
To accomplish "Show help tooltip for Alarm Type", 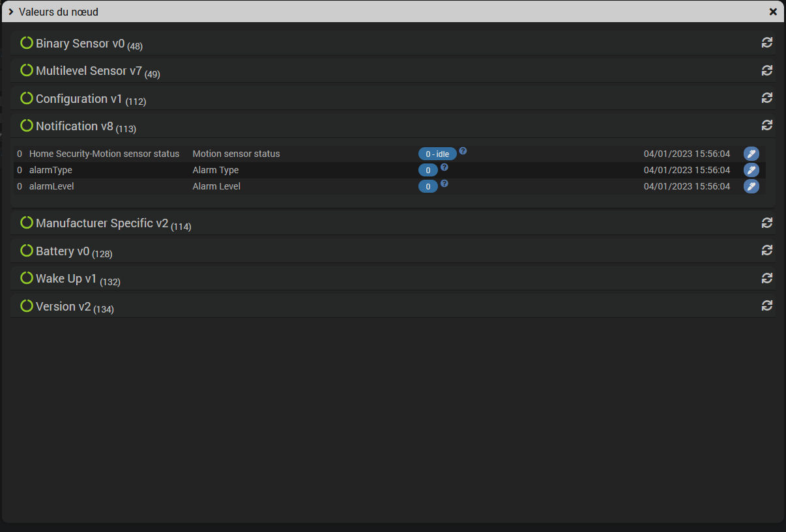I will point(444,167).
